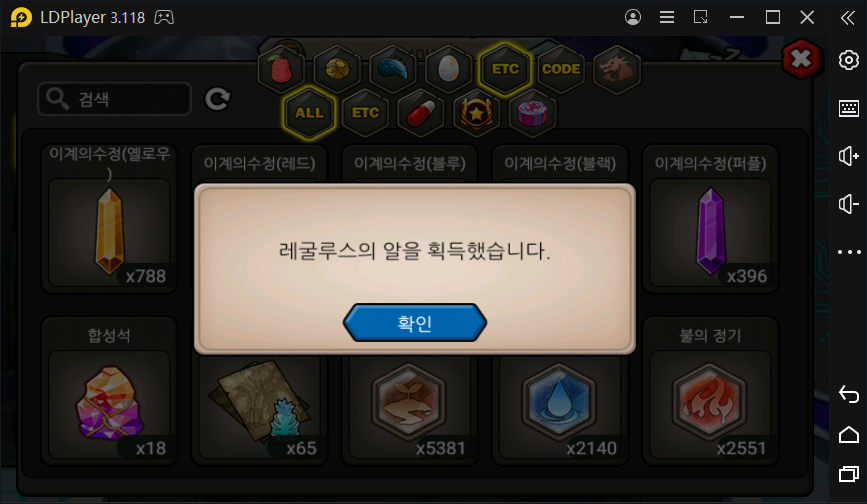
Task: Switch to the CODE tab
Action: [x=561, y=69]
